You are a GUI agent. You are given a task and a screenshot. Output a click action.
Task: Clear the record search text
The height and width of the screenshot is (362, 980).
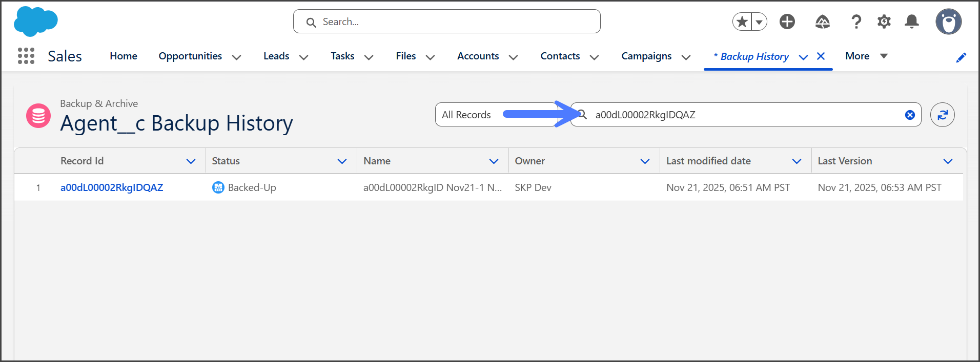(x=910, y=115)
